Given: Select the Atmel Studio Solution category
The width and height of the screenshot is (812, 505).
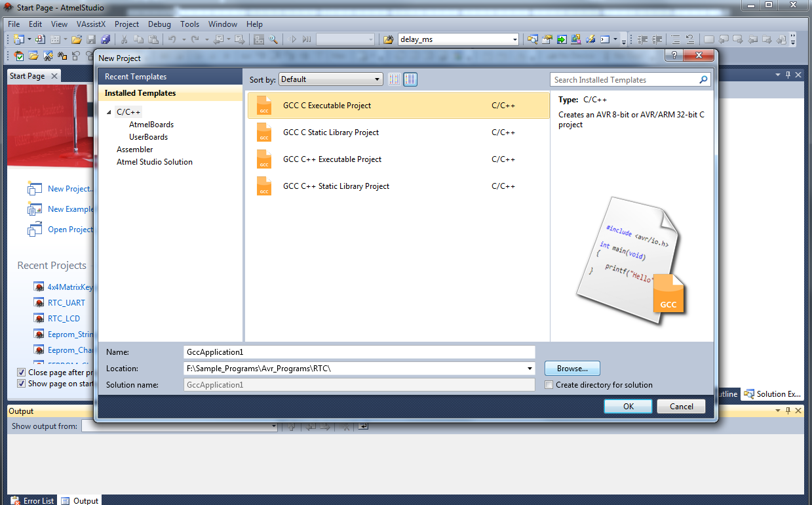Looking at the screenshot, I should point(155,162).
